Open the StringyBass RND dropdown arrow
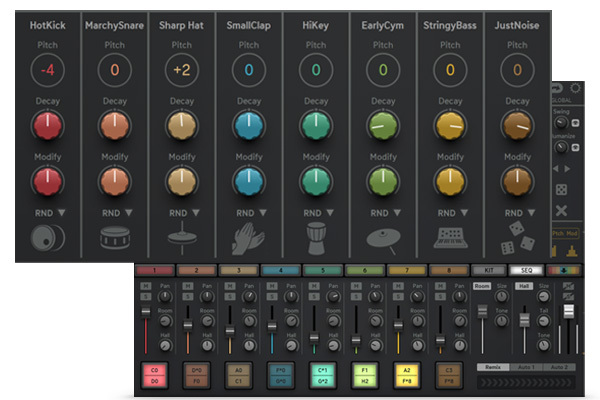The image size is (600, 400). tap(465, 212)
